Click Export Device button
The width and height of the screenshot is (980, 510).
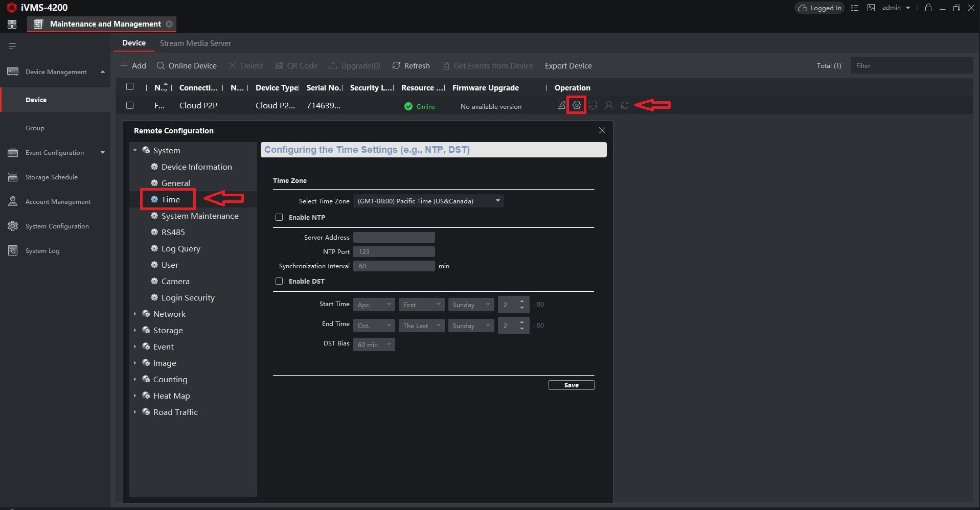click(x=568, y=66)
